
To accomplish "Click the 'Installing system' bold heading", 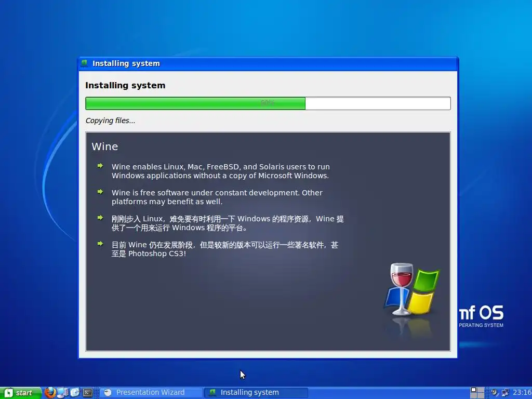I will (125, 86).
